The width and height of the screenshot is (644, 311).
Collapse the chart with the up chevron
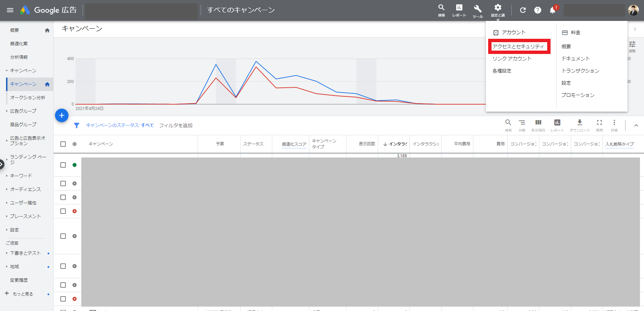(x=636, y=125)
